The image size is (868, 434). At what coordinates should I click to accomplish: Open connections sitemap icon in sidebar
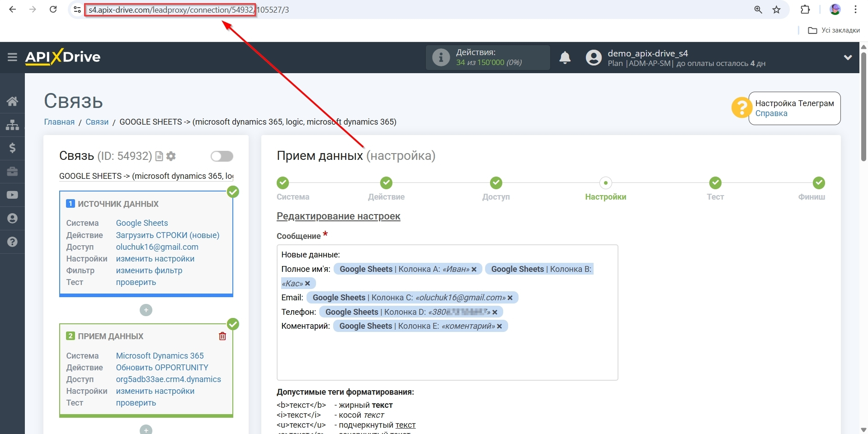pos(12,125)
